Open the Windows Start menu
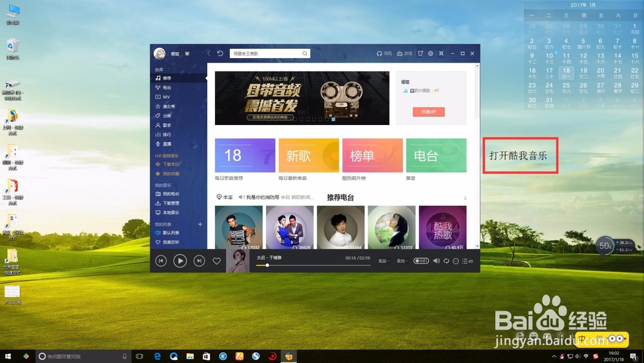The image size is (644, 363). pos(8,357)
